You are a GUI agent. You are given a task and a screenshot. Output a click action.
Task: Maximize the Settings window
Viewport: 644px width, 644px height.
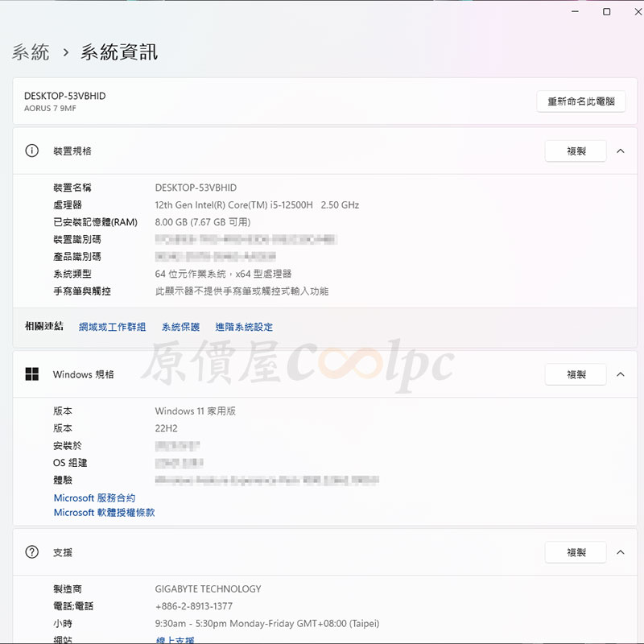tap(606, 11)
